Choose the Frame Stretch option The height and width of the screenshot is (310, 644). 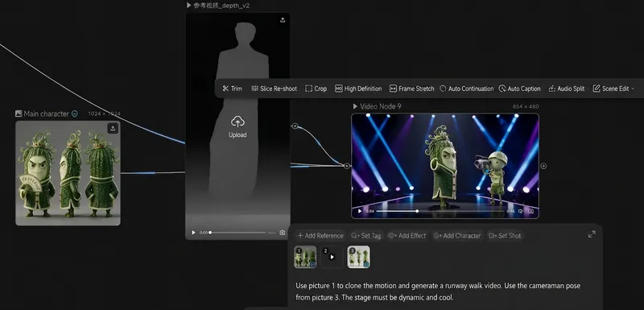[x=411, y=89]
